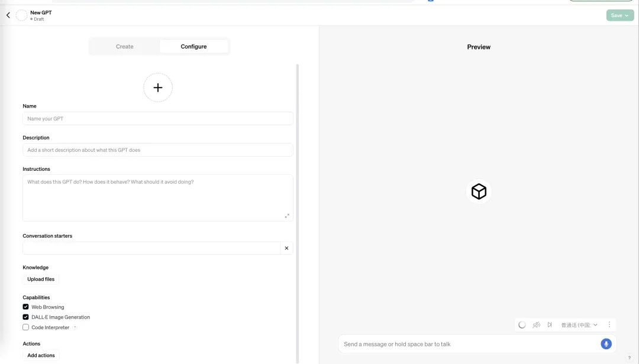Click the muted speaker icon in voice toolbar
The height and width of the screenshot is (364, 639).
point(536,325)
